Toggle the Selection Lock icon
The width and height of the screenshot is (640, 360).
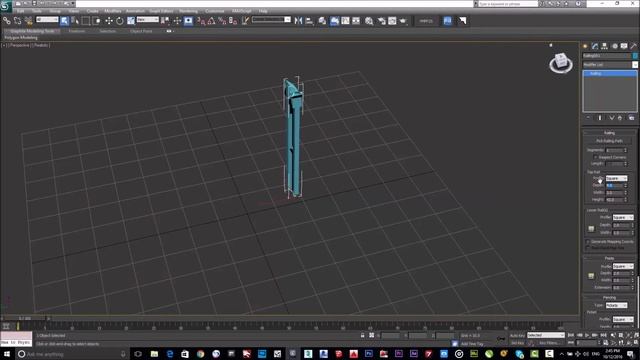coord(362,335)
